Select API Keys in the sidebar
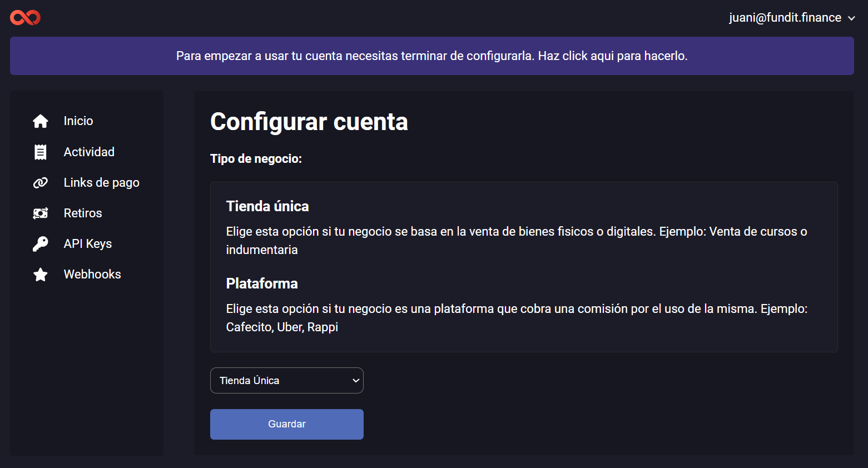Image resolution: width=868 pixels, height=468 pixels. 88,244
